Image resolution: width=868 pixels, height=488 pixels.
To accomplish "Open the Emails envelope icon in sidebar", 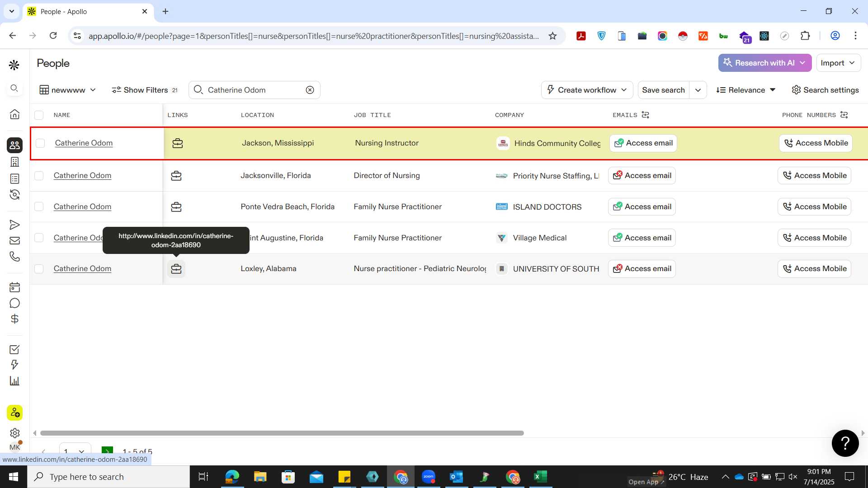I will click(14, 241).
